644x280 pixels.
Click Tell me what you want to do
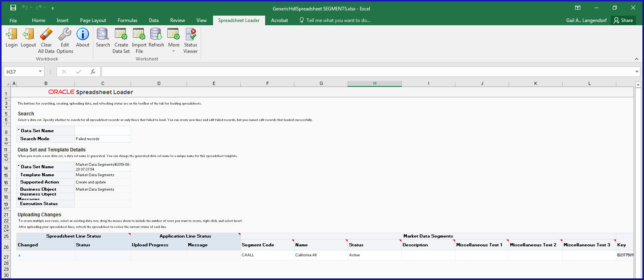[x=335, y=20]
